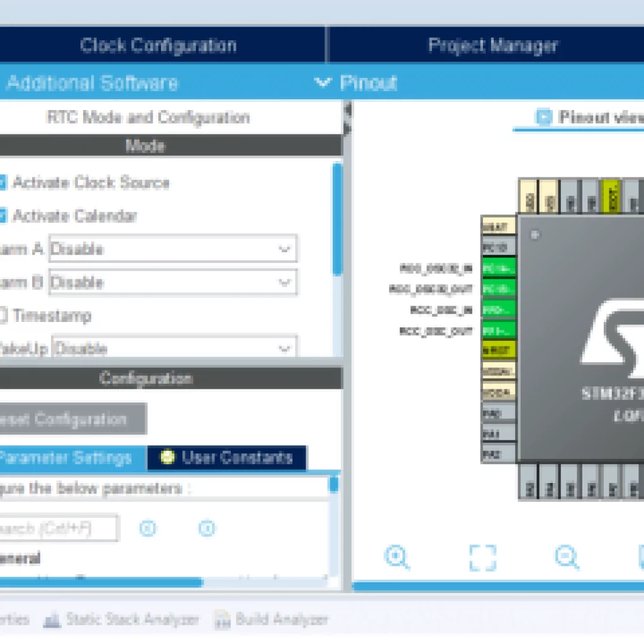Switch to the Clock Configuration tab

[158, 45]
